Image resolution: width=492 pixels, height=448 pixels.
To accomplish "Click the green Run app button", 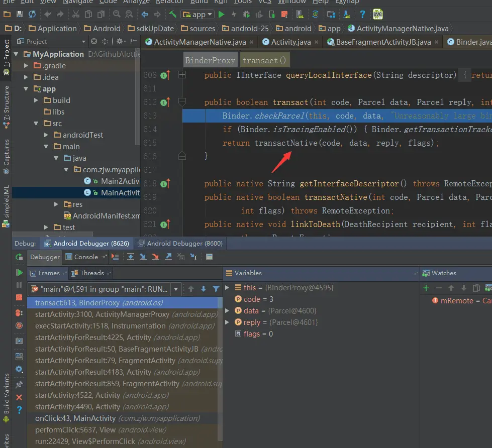I will [x=221, y=14].
